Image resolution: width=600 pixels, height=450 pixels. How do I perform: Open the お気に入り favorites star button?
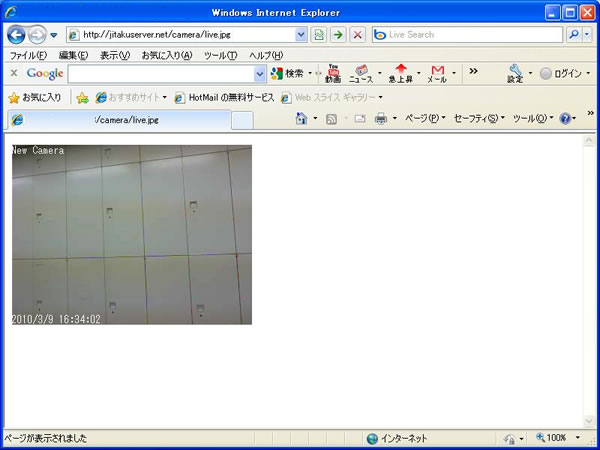pos(34,98)
